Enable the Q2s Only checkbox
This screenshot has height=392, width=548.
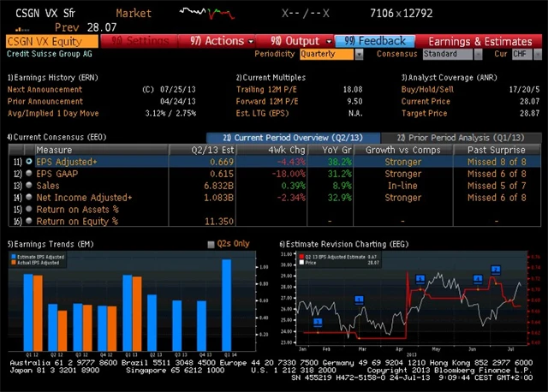click(211, 244)
